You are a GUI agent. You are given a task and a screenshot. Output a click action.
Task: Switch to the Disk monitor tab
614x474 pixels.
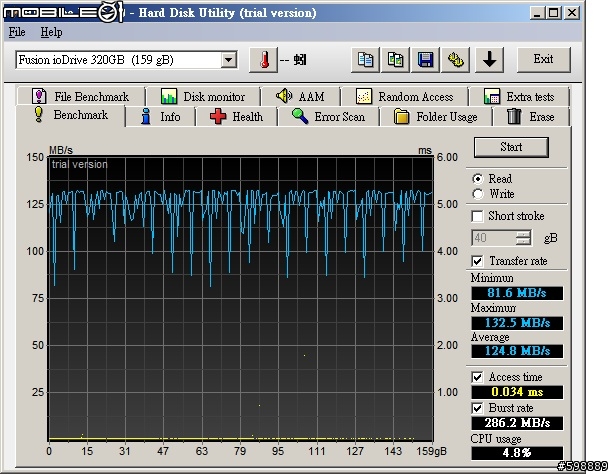[x=203, y=96]
